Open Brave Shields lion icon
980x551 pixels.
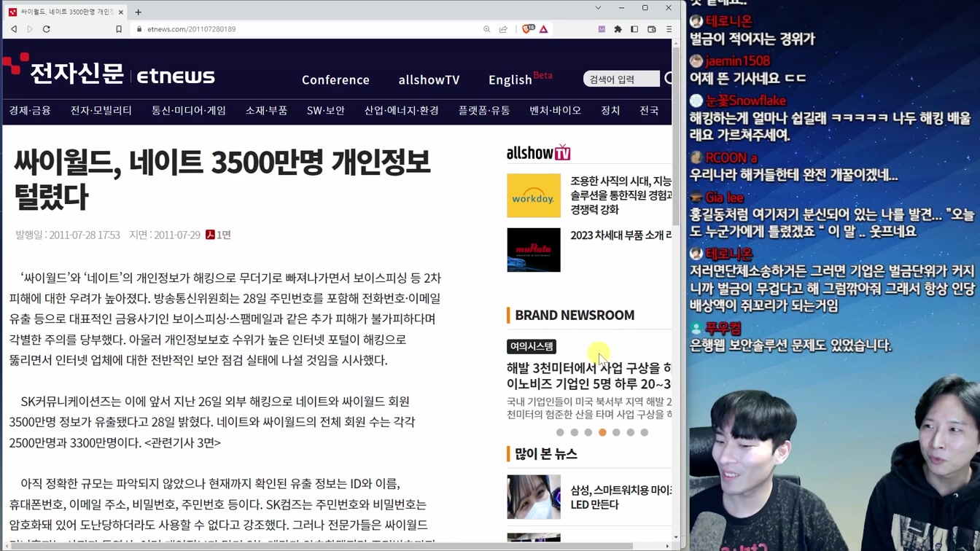(x=528, y=29)
